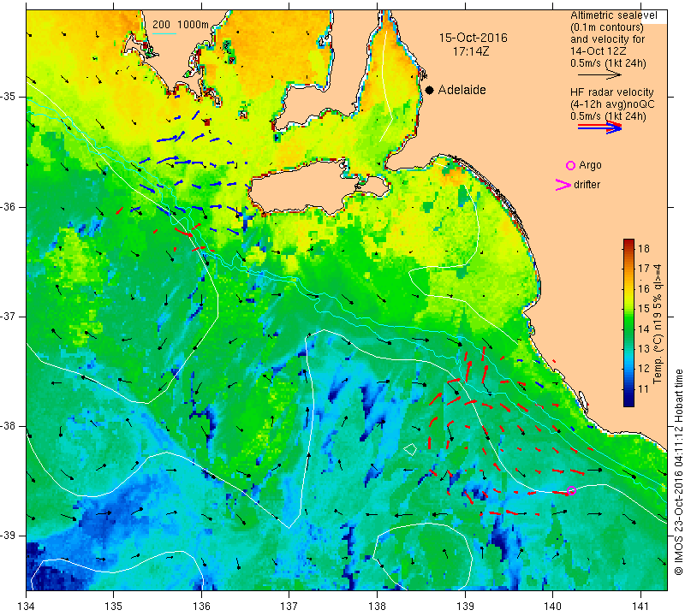Click the black Adelaide city marker dot

[x=430, y=90]
